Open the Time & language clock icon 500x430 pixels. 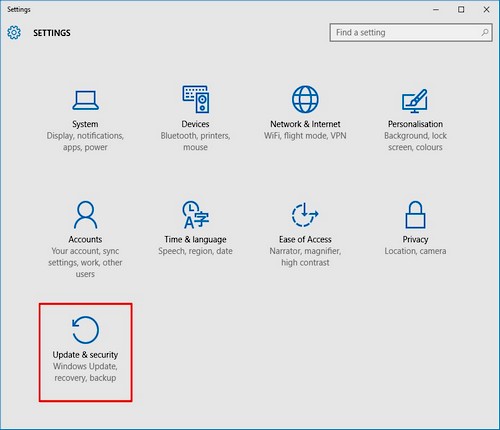(x=196, y=215)
